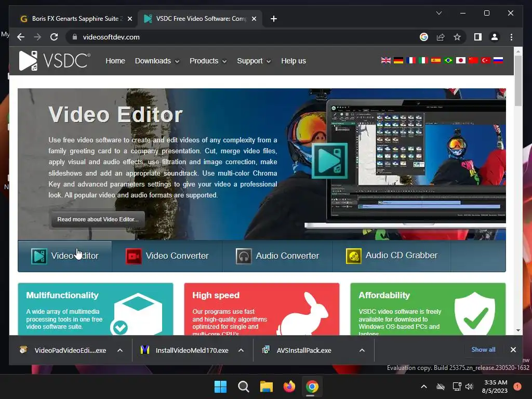View site security lock information
This screenshot has width=532, height=399.
75,37
